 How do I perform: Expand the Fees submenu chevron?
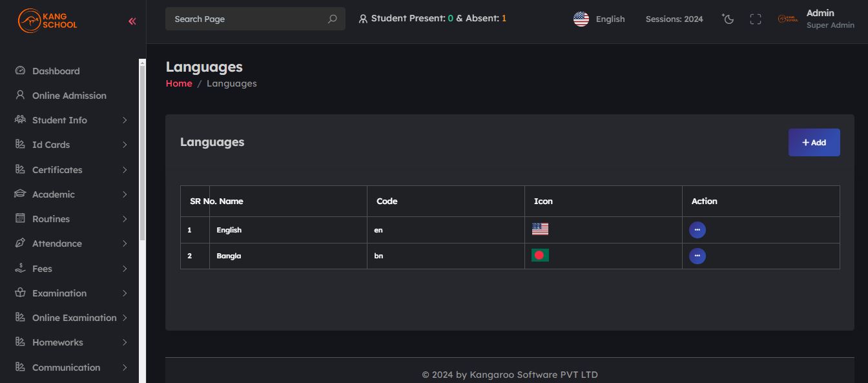coord(125,269)
